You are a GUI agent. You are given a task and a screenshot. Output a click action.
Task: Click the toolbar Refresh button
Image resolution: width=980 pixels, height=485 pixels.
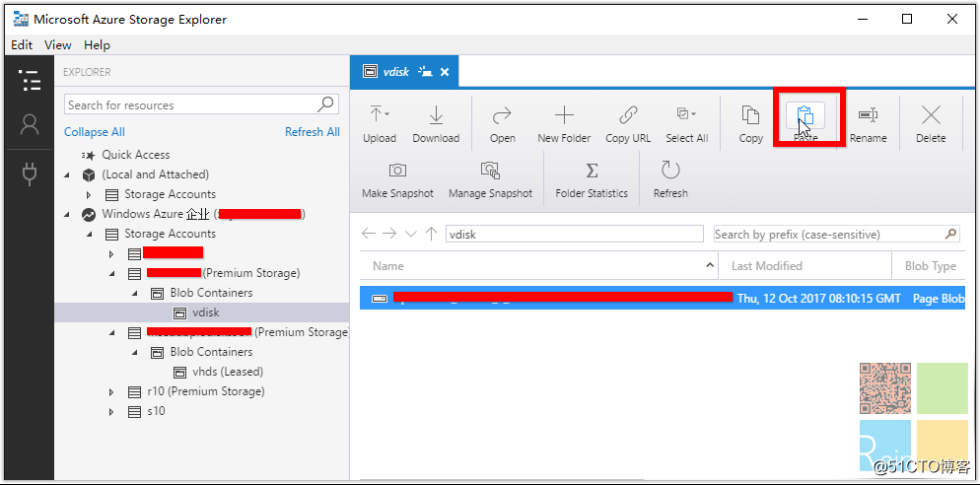[x=670, y=180]
